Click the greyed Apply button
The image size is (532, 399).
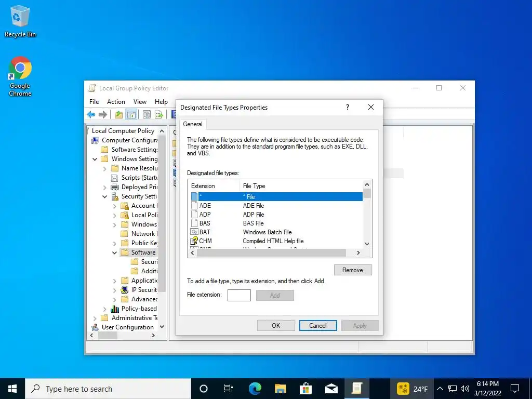360,325
